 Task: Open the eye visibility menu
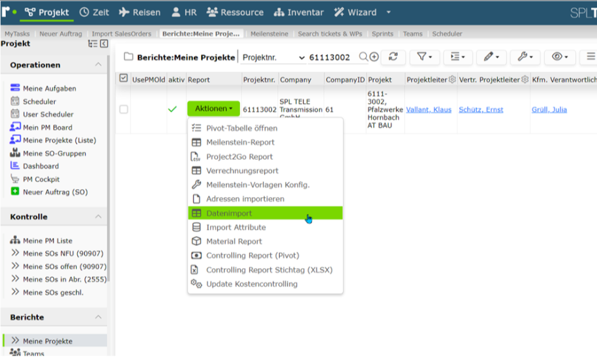560,57
